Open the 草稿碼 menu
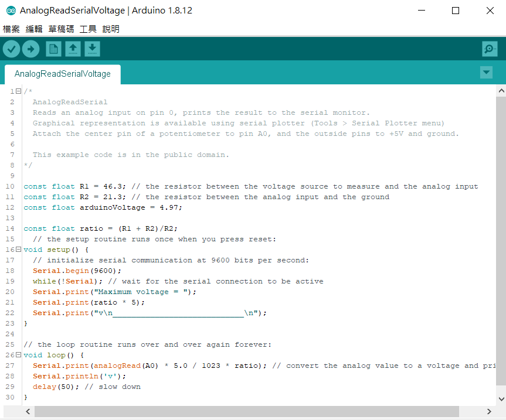Screen dimensions: 506x420 pyautogui.click(x=61, y=29)
